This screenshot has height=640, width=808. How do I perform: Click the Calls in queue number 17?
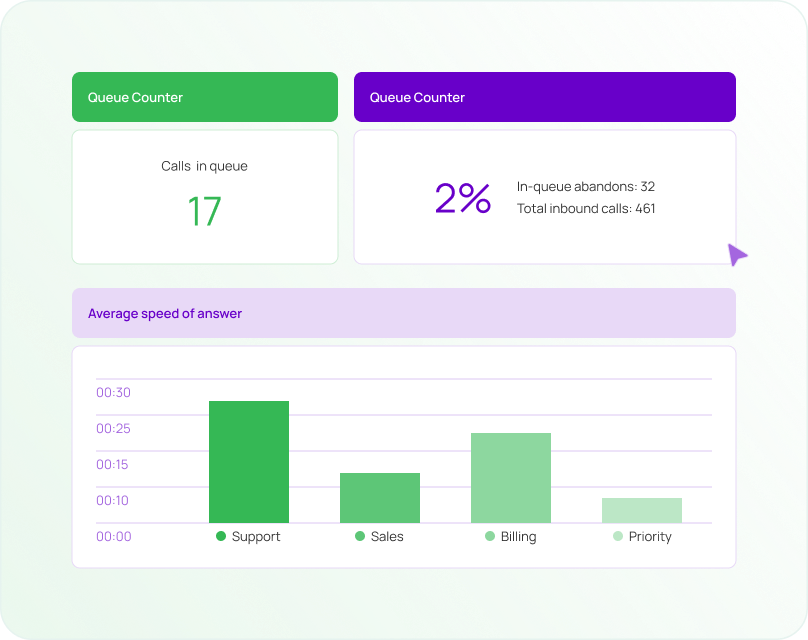click(205, 211)
